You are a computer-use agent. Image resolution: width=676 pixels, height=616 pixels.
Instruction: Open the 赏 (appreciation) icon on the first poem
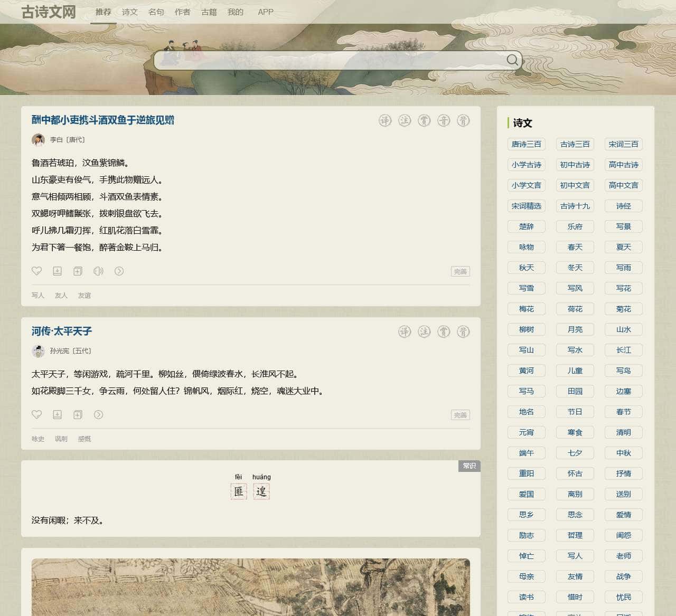coord(424,120)
